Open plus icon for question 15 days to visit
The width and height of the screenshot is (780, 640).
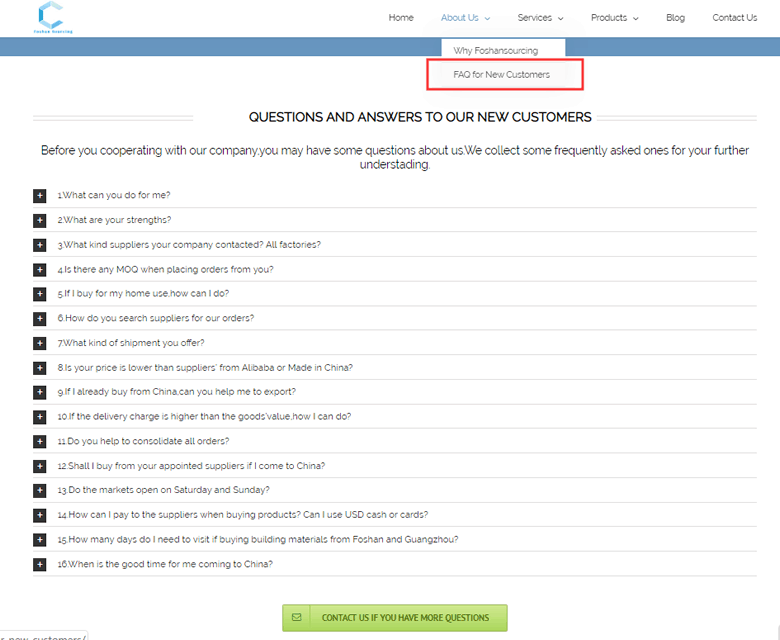[40, 540]
